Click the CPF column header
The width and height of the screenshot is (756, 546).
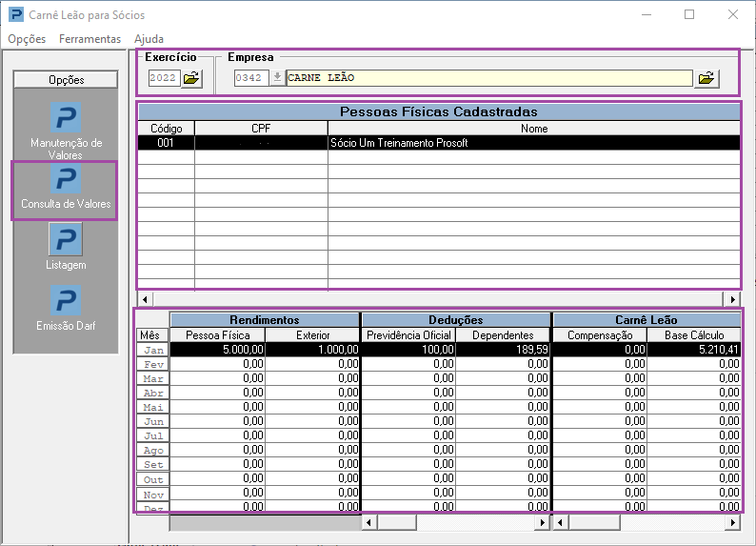point(261,129)
